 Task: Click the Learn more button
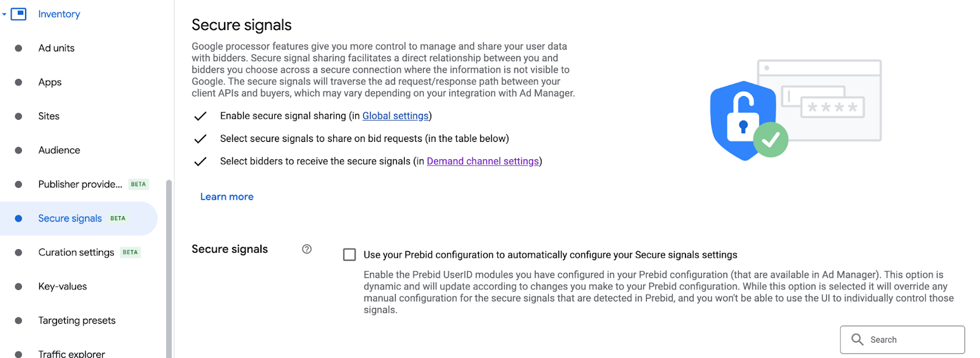227,196
